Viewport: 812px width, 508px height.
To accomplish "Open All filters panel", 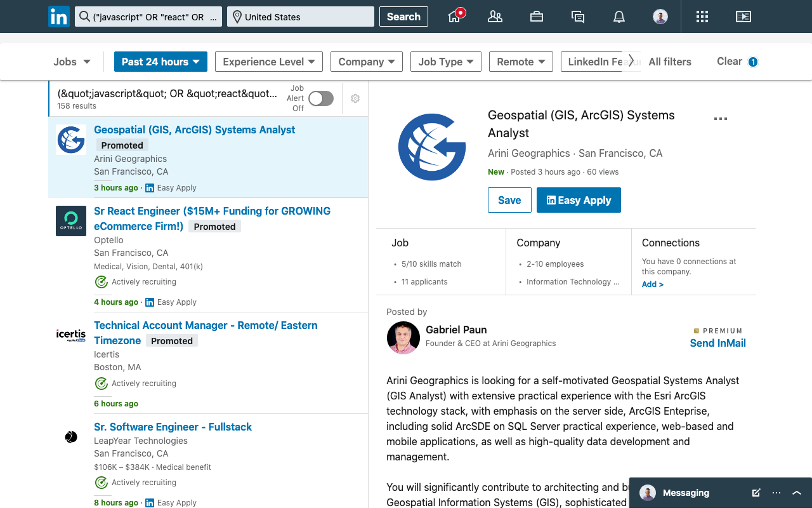I will 670,62.
